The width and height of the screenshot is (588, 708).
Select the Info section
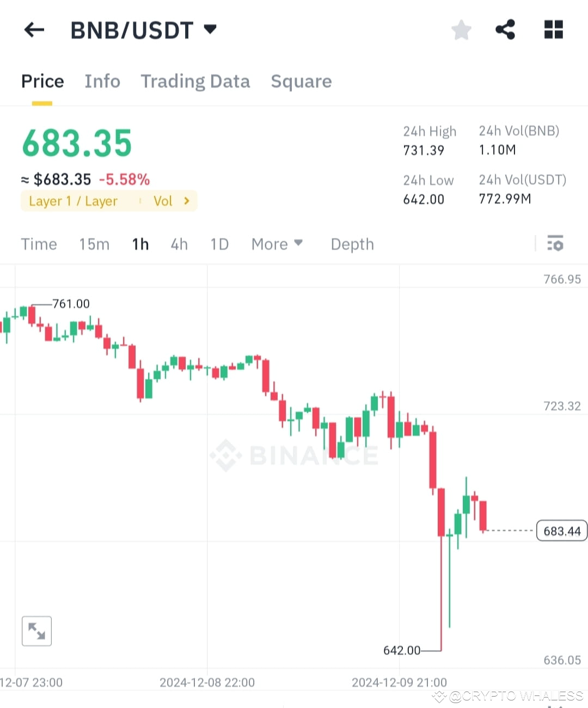[102, 81]
